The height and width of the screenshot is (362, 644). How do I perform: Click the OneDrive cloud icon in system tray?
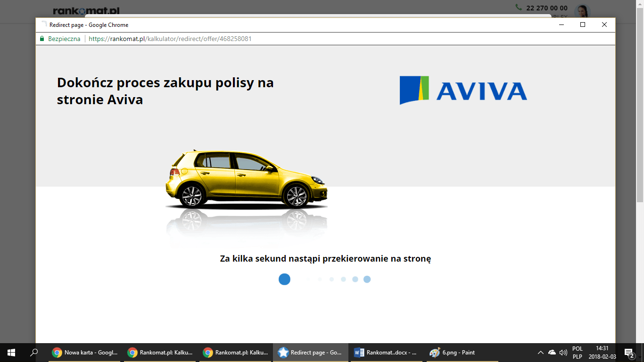552,352
